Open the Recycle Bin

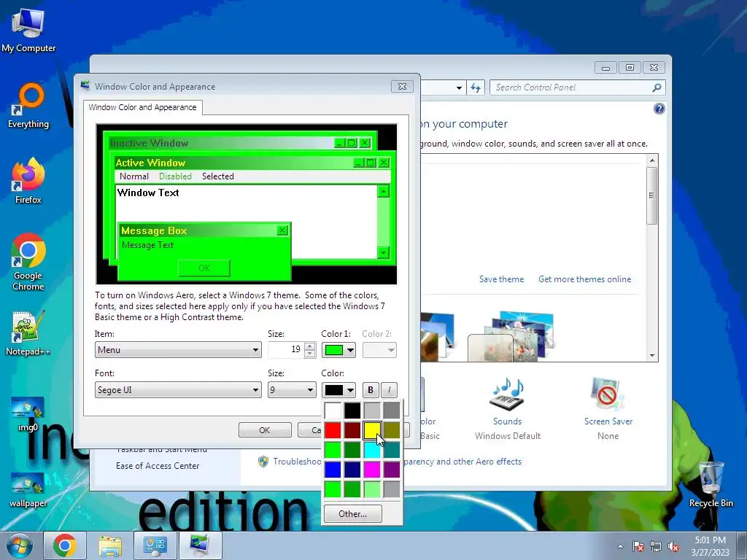(x=711, y=485)
